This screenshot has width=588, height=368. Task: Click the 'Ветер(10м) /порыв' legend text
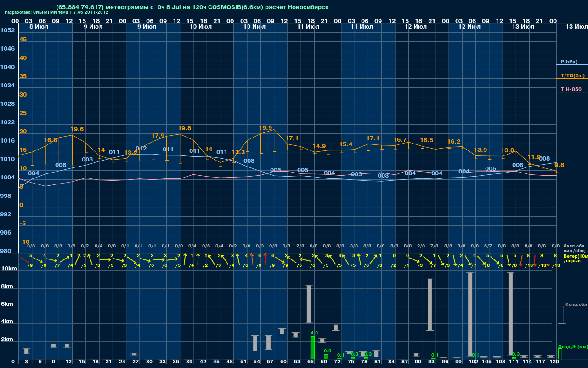click(x=576, y=258)
